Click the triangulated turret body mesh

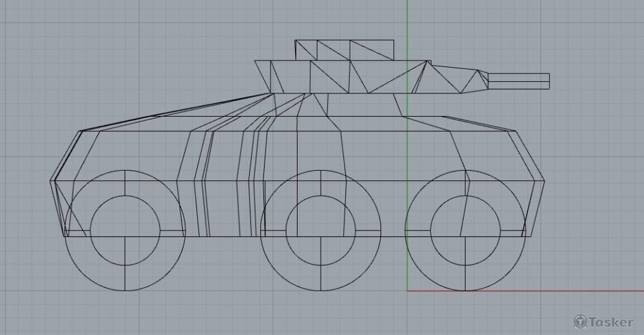click(x=361, y=77)
